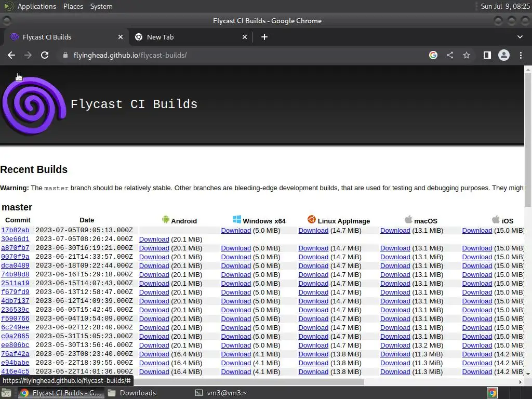This screenshot has height=399, width=532.
Task: View site info via the lock icon
Action: coord(65,55)
